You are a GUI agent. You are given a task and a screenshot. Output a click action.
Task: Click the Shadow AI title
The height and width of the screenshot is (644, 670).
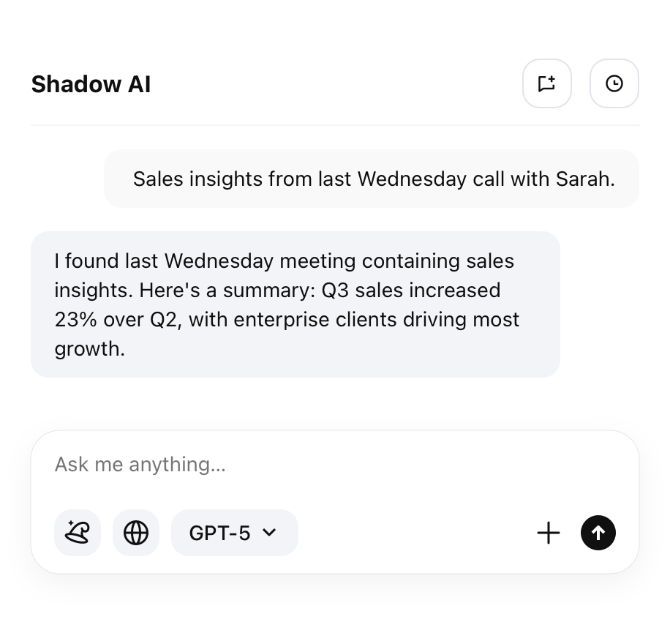pos(91,84)
